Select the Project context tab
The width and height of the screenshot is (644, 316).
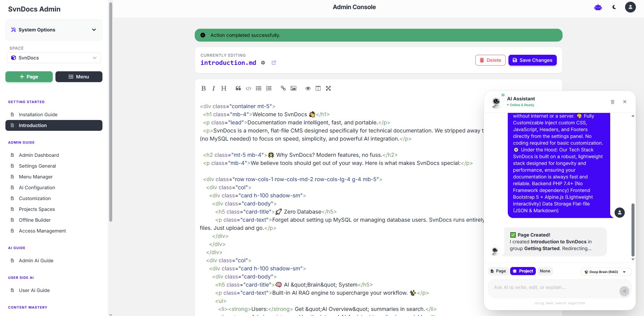[523, 271]
